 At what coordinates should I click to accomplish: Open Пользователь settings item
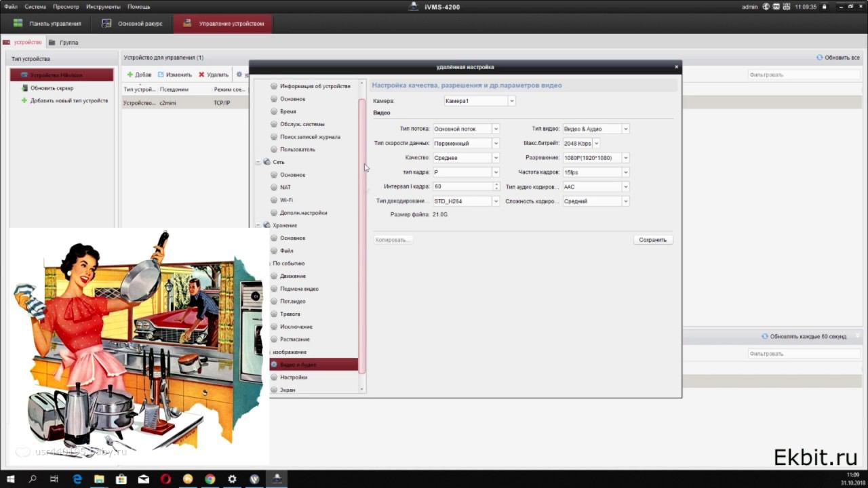tap(297, 149)
